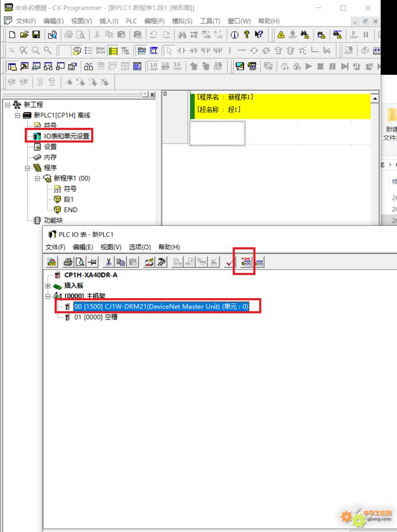Click the work online warning triangle icon
The height and width of the screenshot is (532, 397).
[281, 35]
